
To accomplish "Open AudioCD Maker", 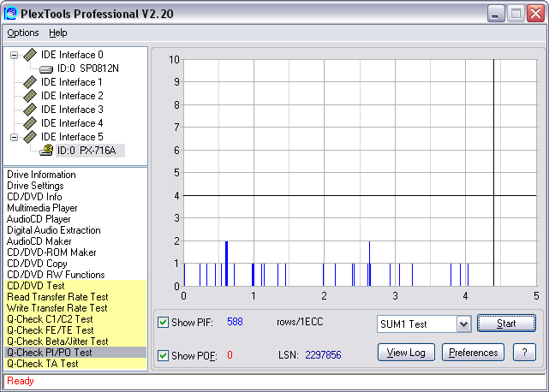I will pyautogui.click(x=39, y=241).
